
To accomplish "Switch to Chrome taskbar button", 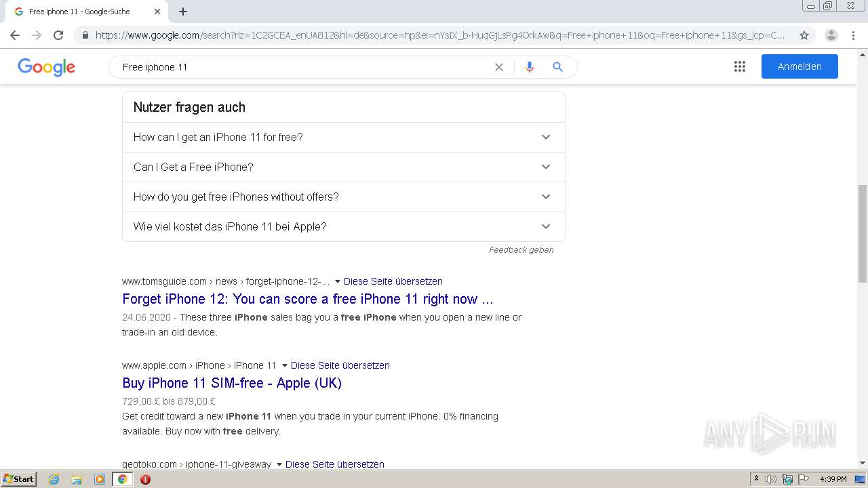I will point(123,479).
